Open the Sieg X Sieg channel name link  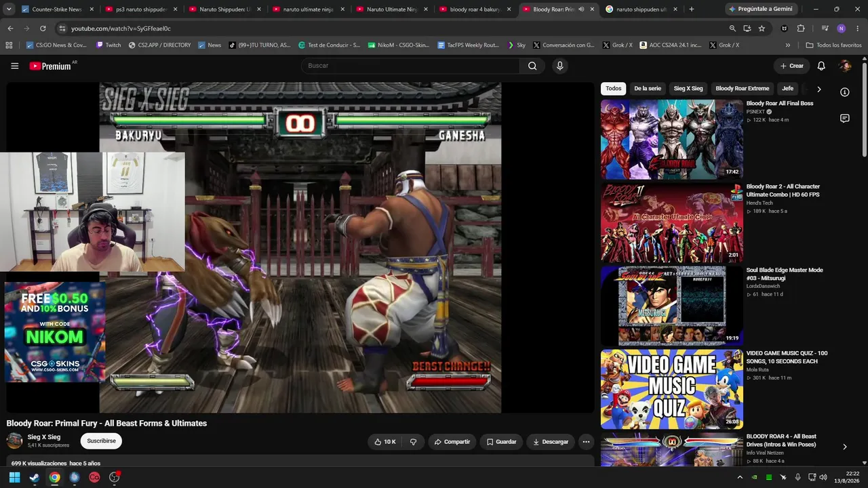pyautogui.click(x=44, y=437)
